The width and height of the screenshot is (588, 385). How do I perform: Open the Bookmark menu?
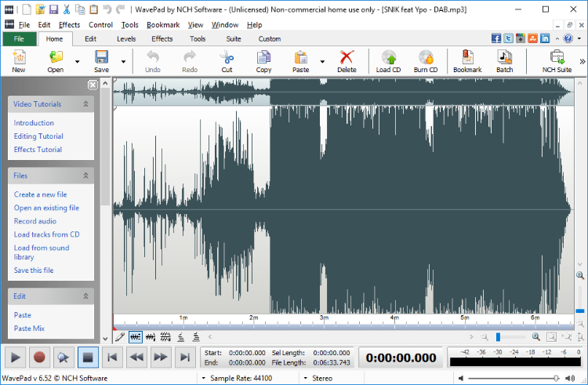163,25
